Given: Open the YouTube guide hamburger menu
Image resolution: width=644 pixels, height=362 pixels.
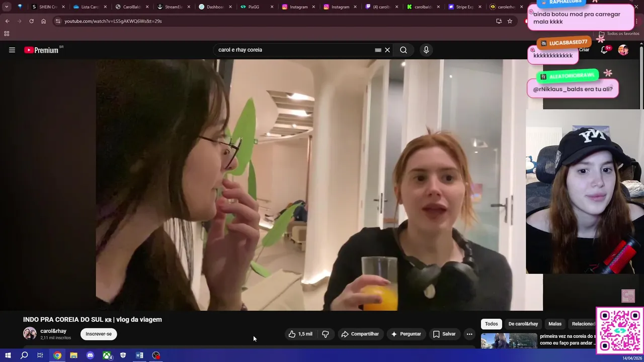Looking at the screenshot, I should click(x=12, y=50).
